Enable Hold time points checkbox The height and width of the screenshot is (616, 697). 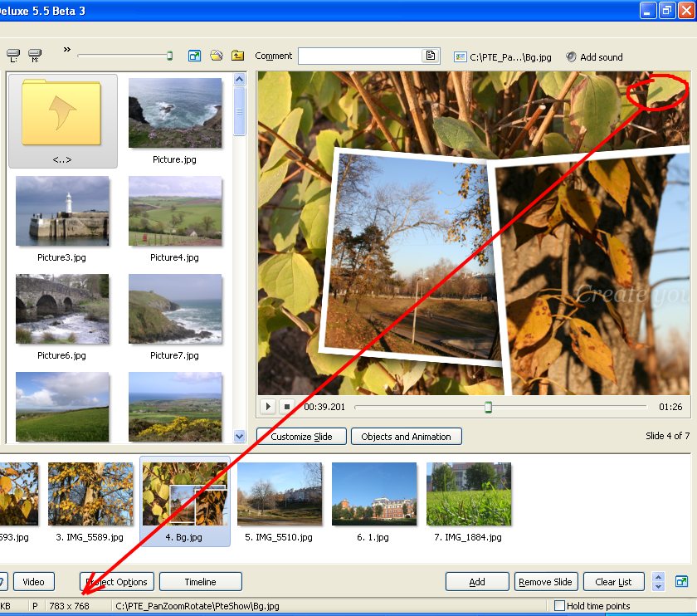[x=559, y=606]
